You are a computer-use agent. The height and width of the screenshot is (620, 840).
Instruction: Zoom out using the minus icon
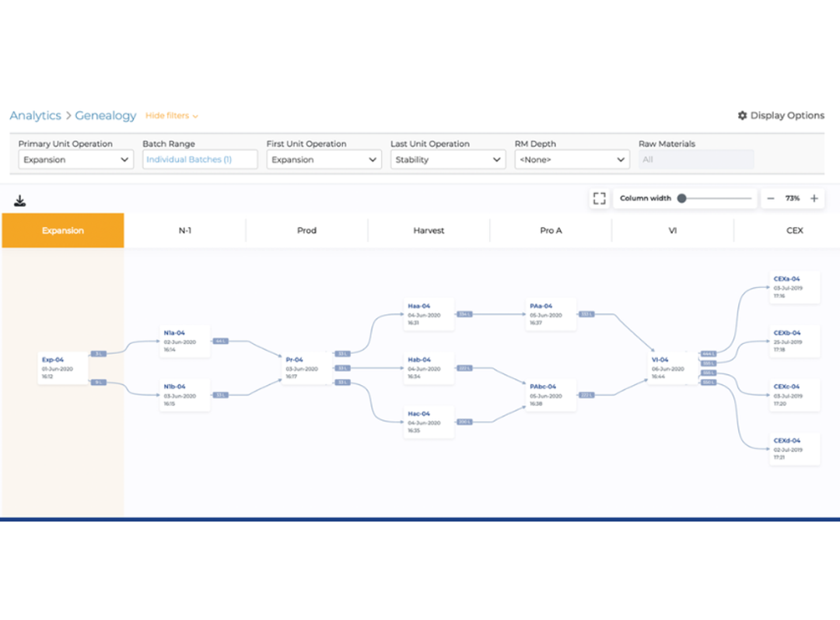[x=770, y=198]
